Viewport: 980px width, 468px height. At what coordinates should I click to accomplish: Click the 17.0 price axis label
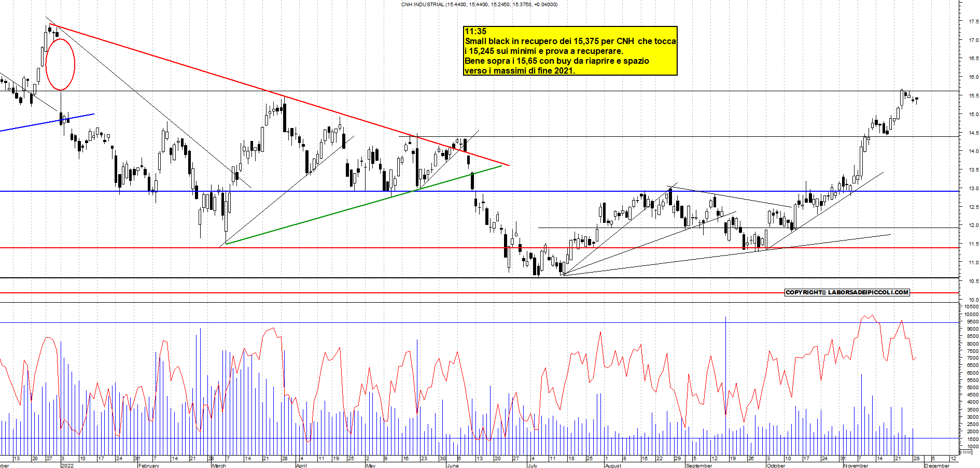pos(973,40)
